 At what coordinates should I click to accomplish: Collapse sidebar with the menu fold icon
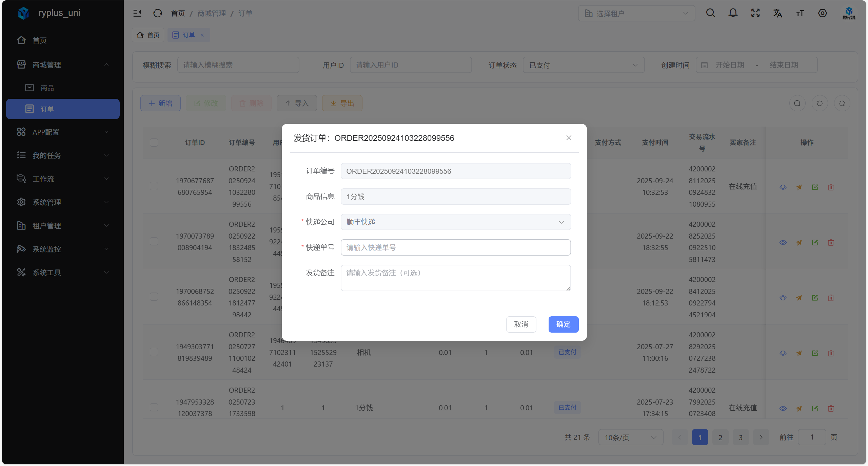coord(137,13)
